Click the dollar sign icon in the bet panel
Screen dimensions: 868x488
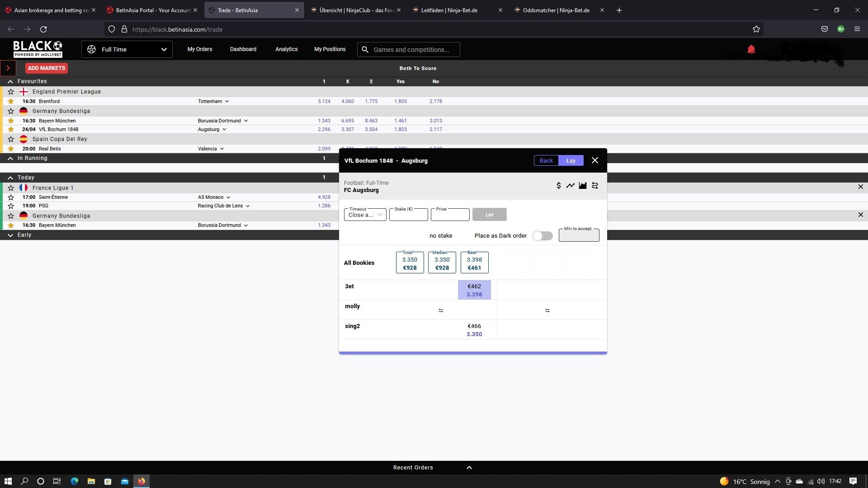(558, 186)
